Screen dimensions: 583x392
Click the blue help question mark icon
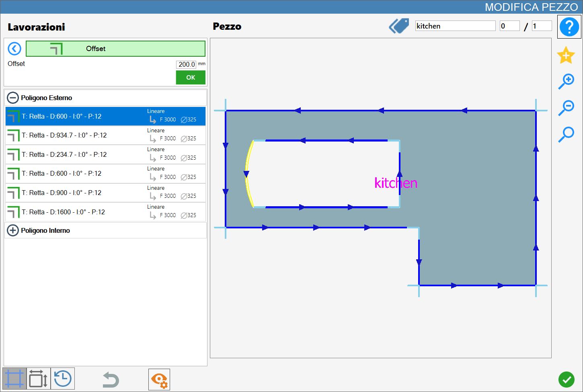569,27
